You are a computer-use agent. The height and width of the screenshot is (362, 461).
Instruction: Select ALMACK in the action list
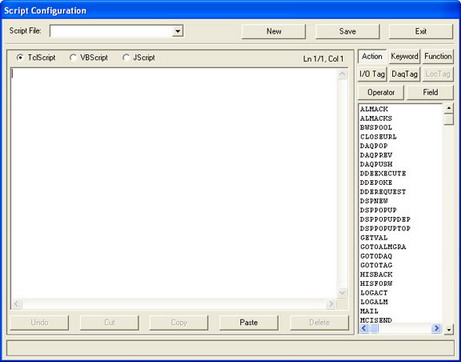point(374,109)
